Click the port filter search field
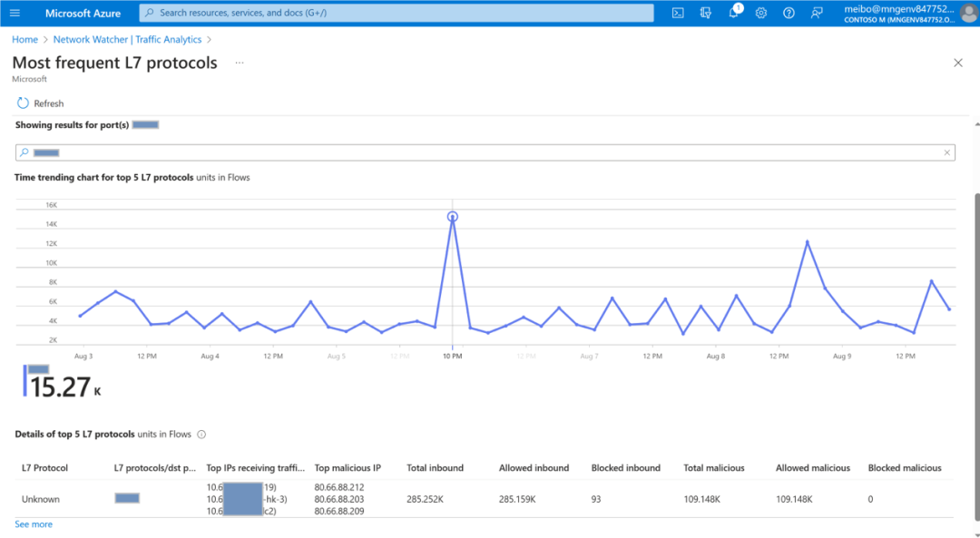 pyautogui.click(x=481, y=153)
